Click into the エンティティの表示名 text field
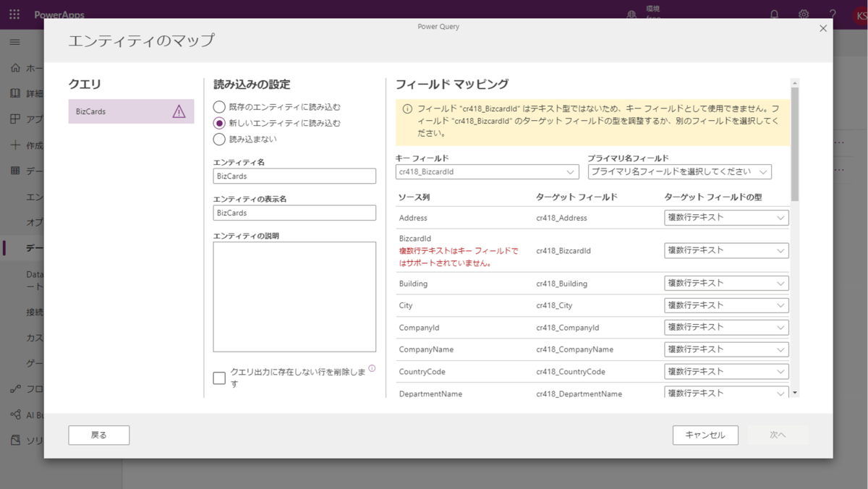The width and height of the screenshot is (868, 489). pos(294,213)
